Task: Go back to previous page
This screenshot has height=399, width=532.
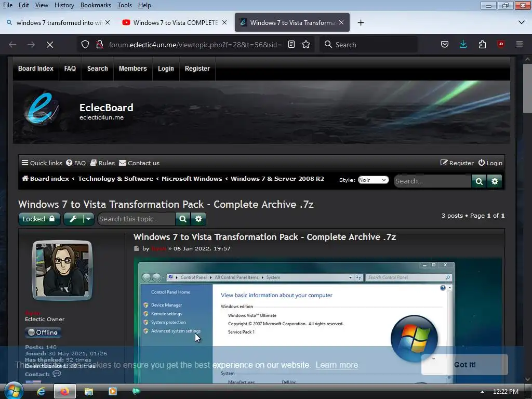Action: (x=12, y=45)
